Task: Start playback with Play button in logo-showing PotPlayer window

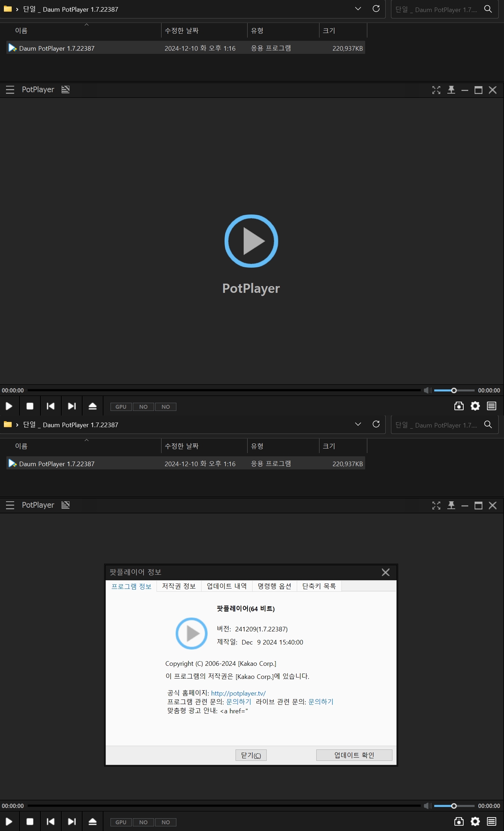Action: 9,406
